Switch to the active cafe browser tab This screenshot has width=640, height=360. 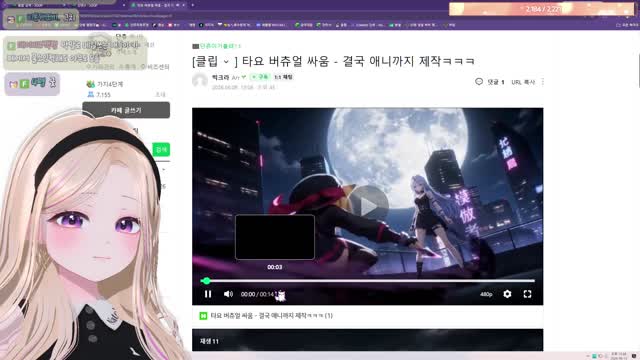coord(158,5)
